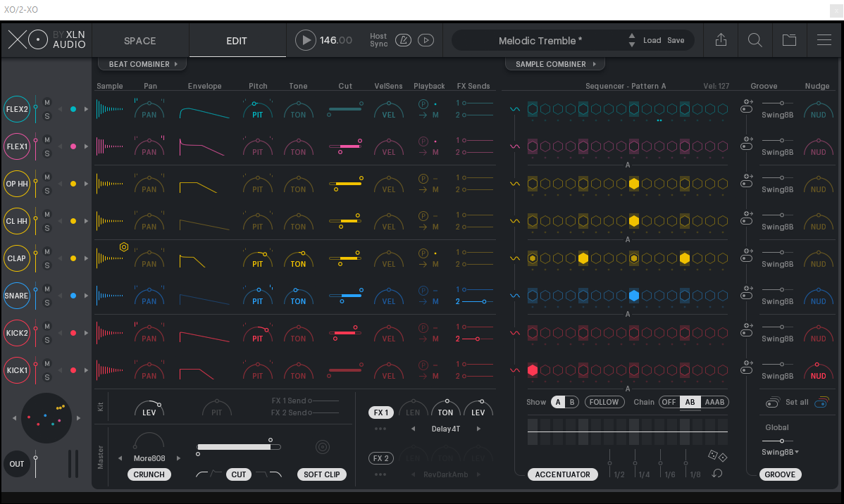Screen dimensions: 844x504
Task: Select the CLAP channel pad
Action: (17, 258)
